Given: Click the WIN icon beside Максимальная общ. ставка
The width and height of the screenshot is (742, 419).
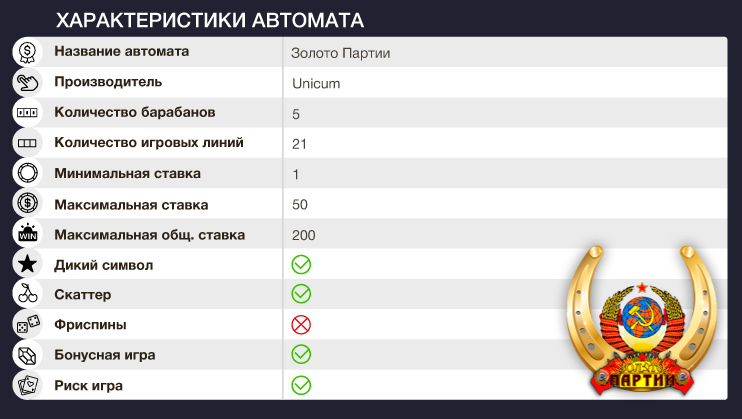Looking at the screenshot, I should [27, 234].
